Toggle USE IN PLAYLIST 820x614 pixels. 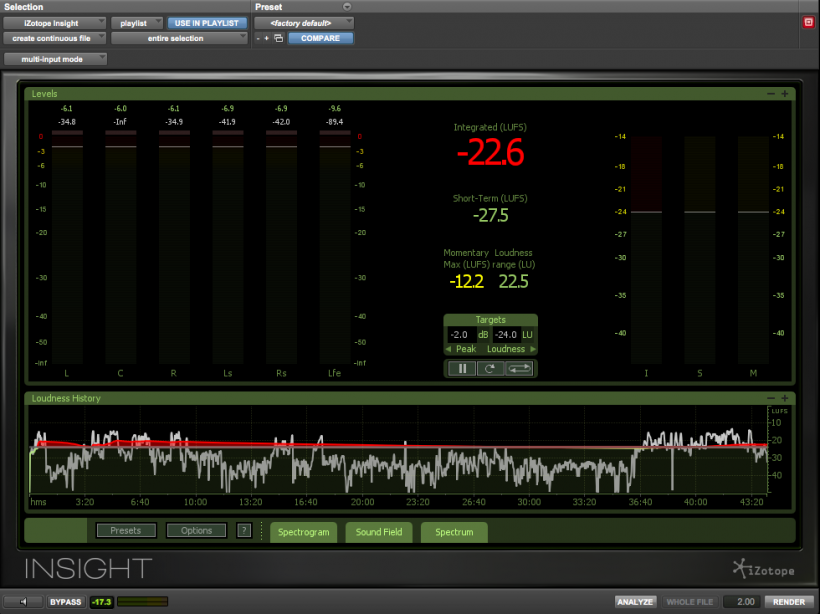click(207, 22)
